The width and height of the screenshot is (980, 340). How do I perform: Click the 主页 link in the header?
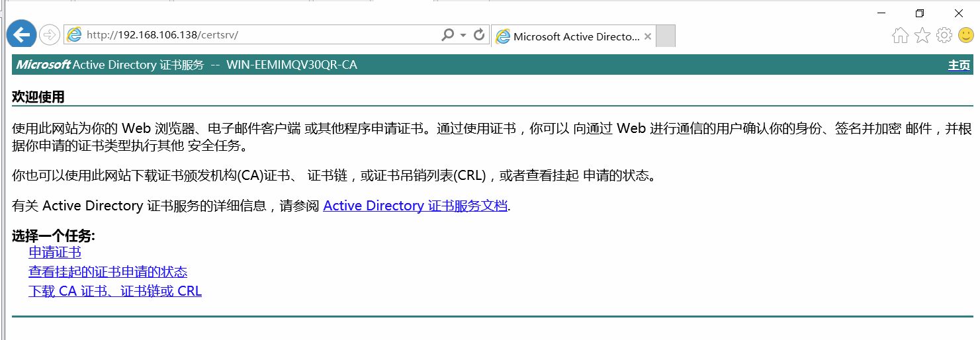click(959, 65)
